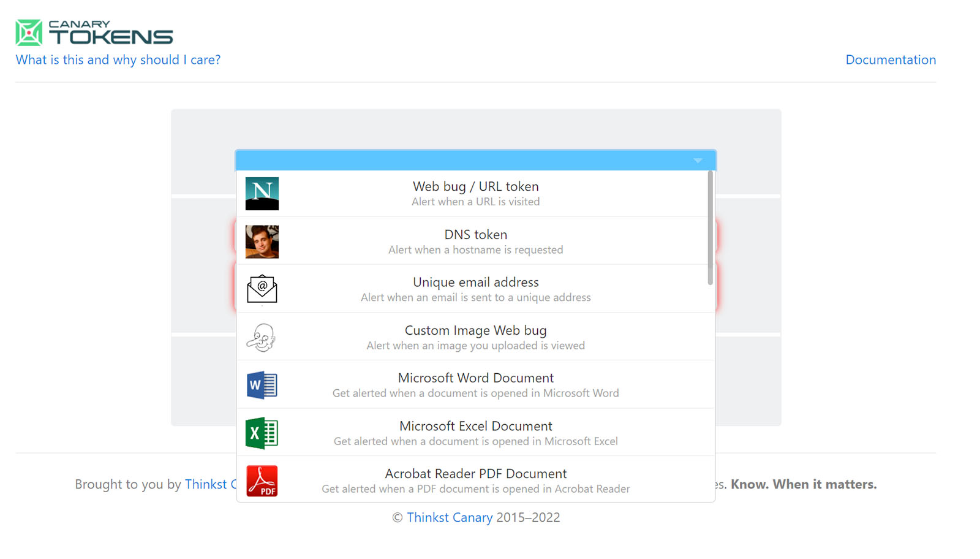The image size is (980, 559).
Task: Click the dropdown list scrollbar thumb
Action: tap(710, 228)
